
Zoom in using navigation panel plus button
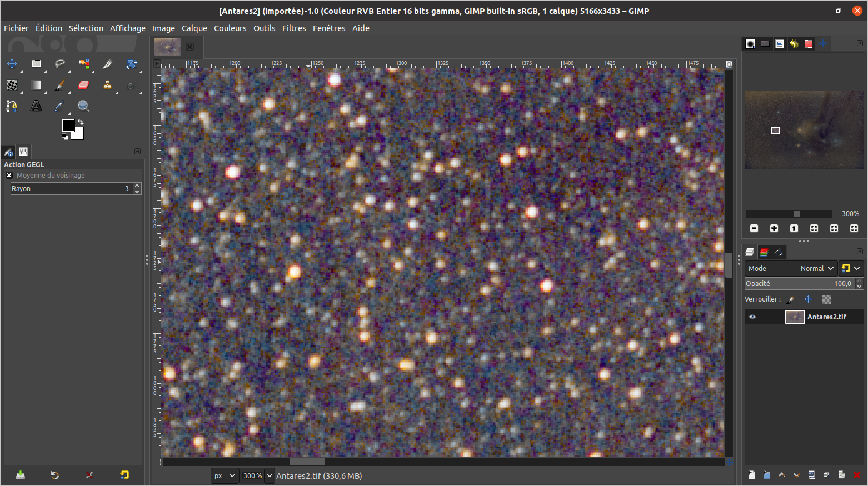[774, 228]
